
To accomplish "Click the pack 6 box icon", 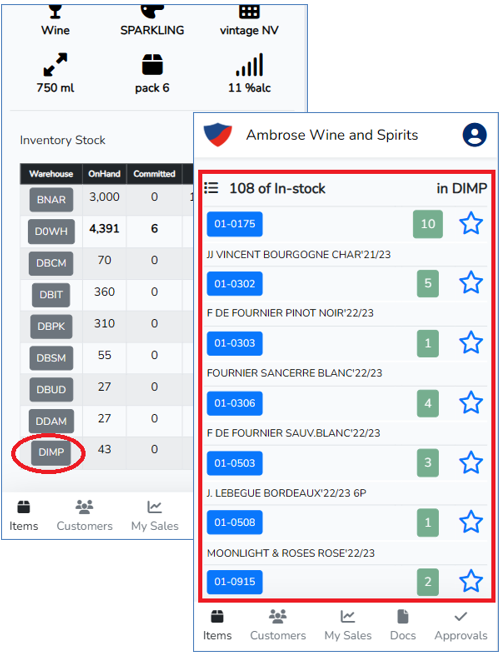I will tap(152, 65).
